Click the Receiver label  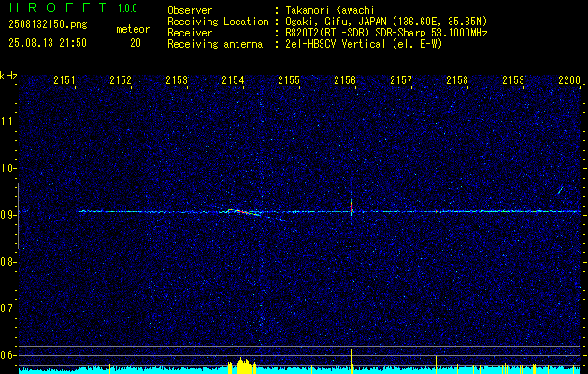(x=190, y=33)
